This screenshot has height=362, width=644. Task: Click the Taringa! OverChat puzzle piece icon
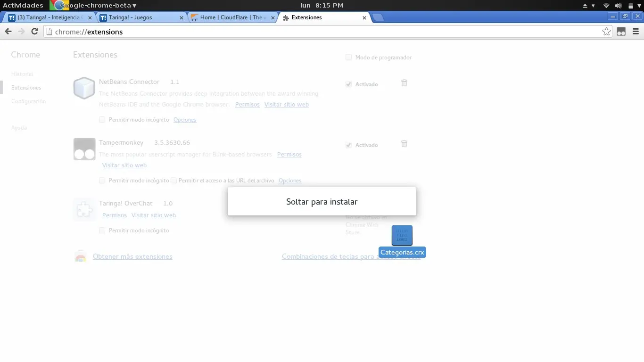coord(84,210)
